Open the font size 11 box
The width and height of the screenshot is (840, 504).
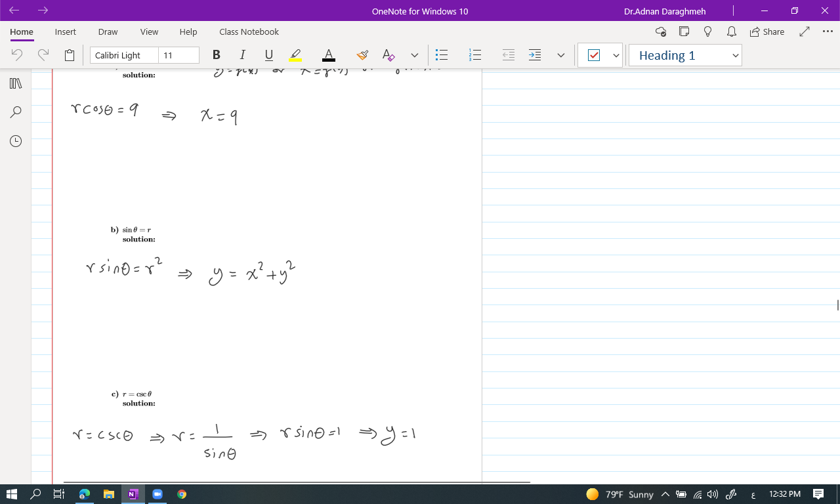178,55
